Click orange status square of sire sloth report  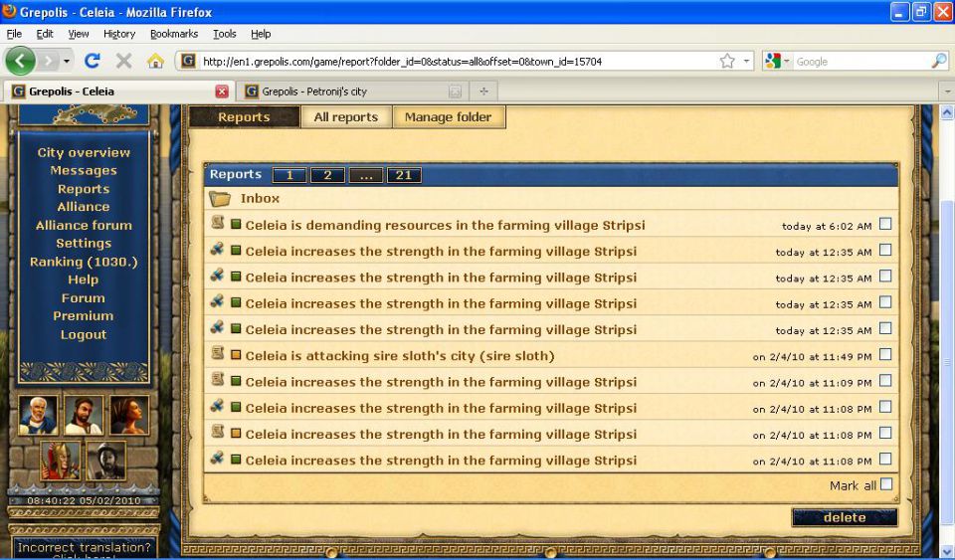[237, 355]
